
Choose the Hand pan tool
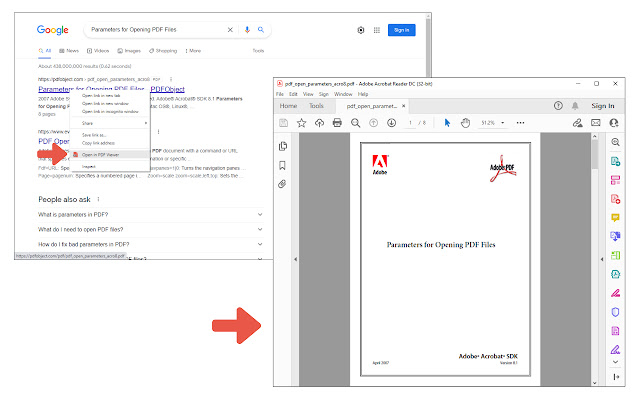pos(465,123)
